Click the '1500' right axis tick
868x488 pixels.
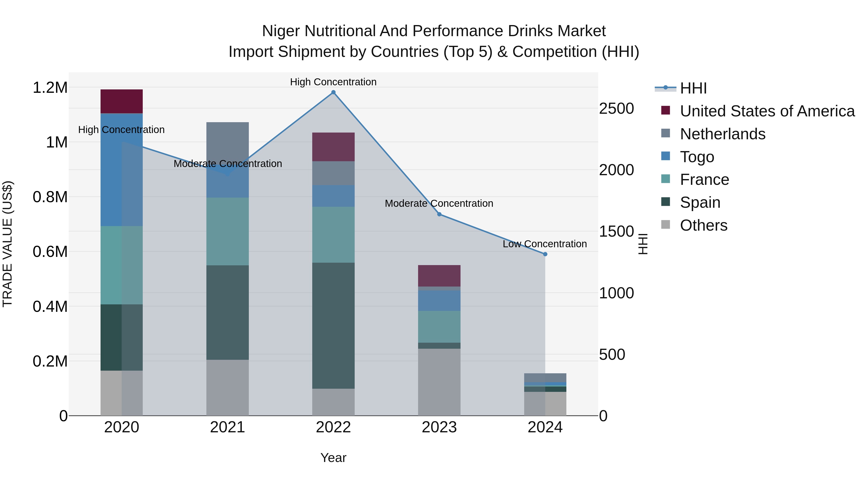617,231
